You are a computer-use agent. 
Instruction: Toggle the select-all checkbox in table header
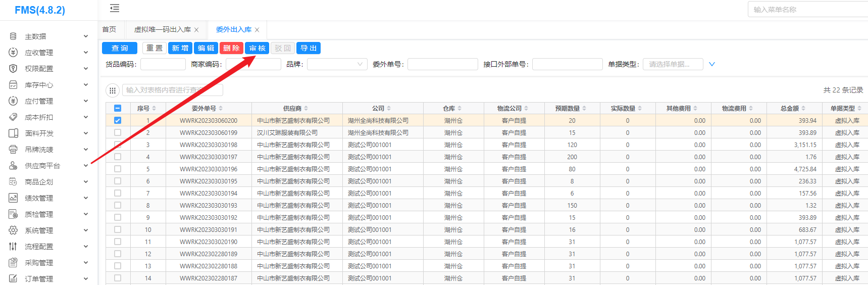pos(118,108)
